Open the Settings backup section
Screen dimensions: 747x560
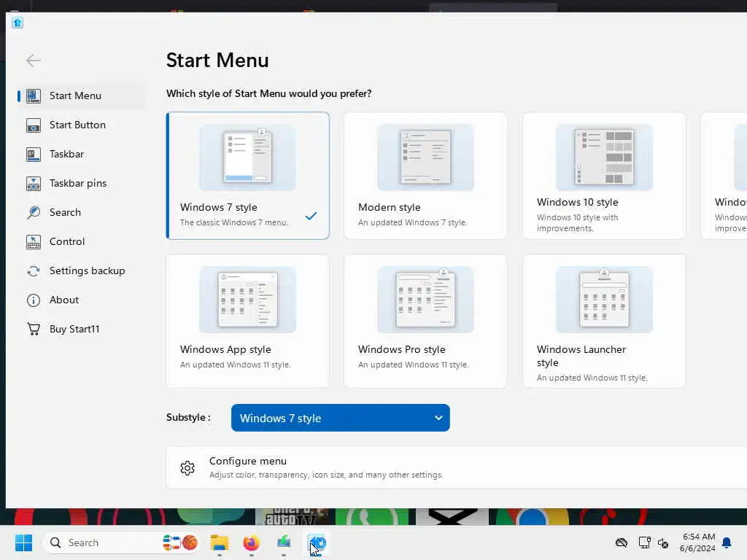[x=81, y=271]
